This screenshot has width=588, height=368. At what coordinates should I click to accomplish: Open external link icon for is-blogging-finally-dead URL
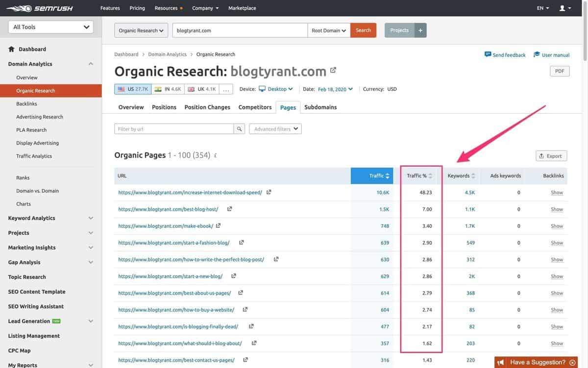tap(251, 326)
